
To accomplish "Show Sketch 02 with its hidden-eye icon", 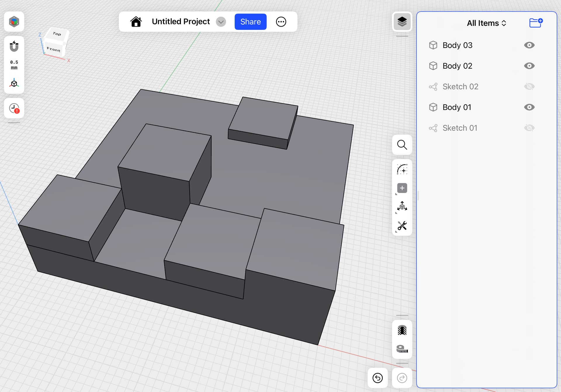I will tap(529, 87).
